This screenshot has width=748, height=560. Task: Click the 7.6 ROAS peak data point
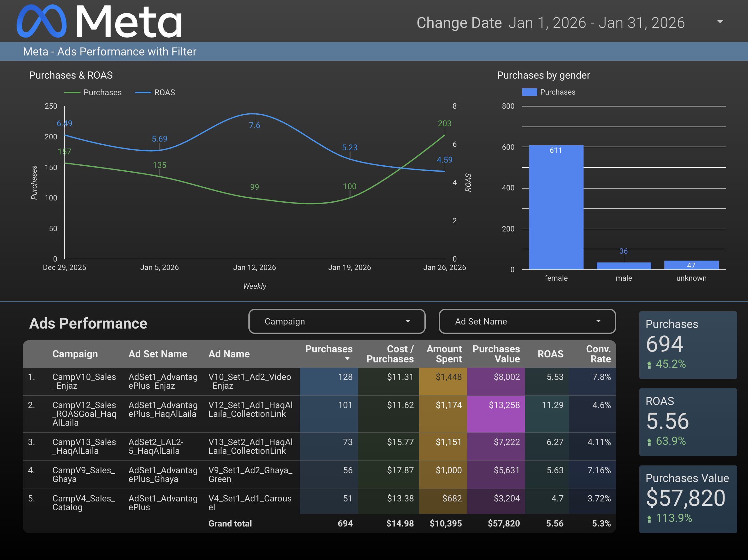[254, 114]
